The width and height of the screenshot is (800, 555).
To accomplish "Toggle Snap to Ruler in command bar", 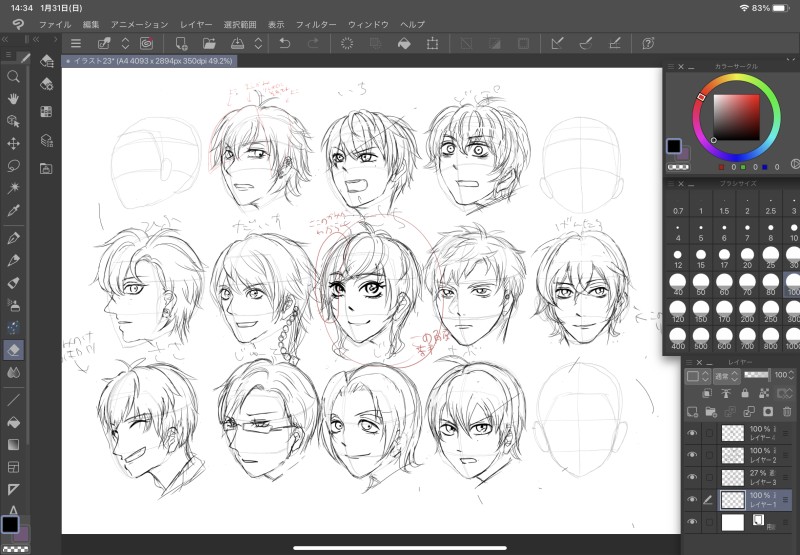I will coord(557,44).
